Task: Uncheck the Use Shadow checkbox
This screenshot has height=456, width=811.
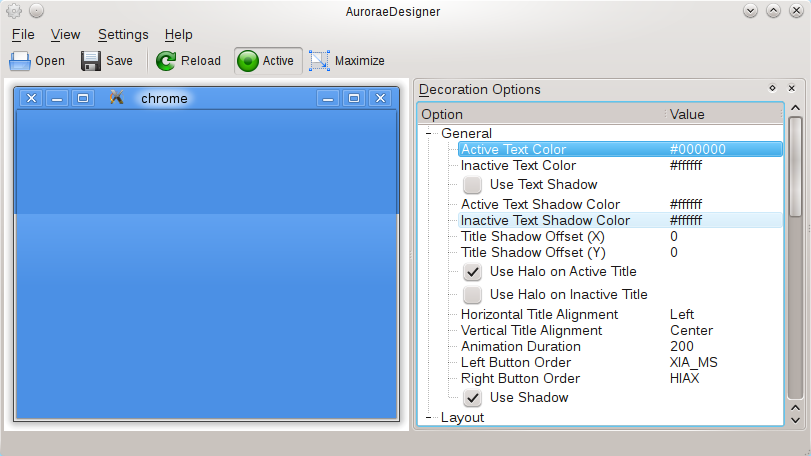Action: [x=472, y=398]
